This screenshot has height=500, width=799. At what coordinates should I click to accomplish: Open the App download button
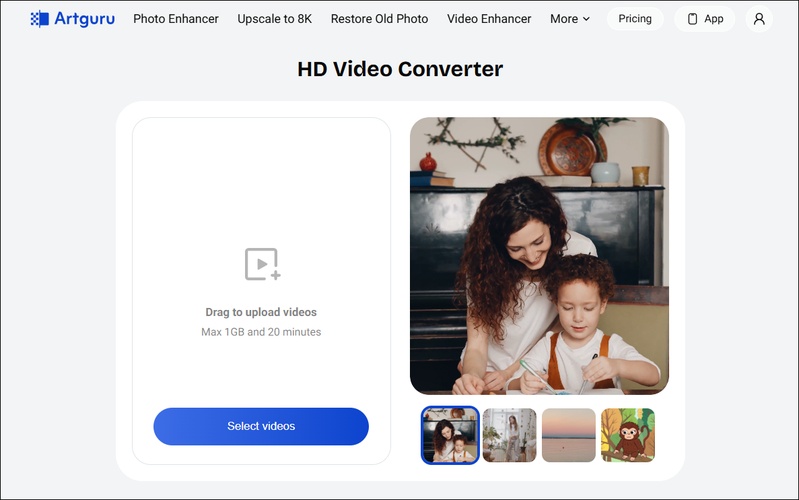(x=704, y=19)
